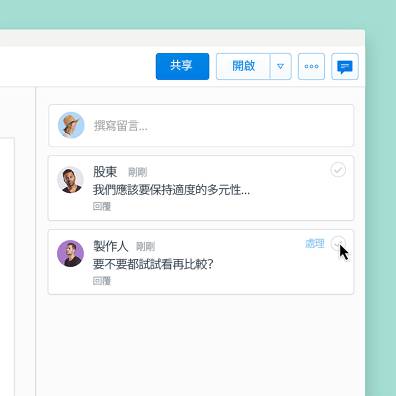This screenshot has width=396, height=396.
Task: Select the 製作人 commenter name
Action: (110, 246)
